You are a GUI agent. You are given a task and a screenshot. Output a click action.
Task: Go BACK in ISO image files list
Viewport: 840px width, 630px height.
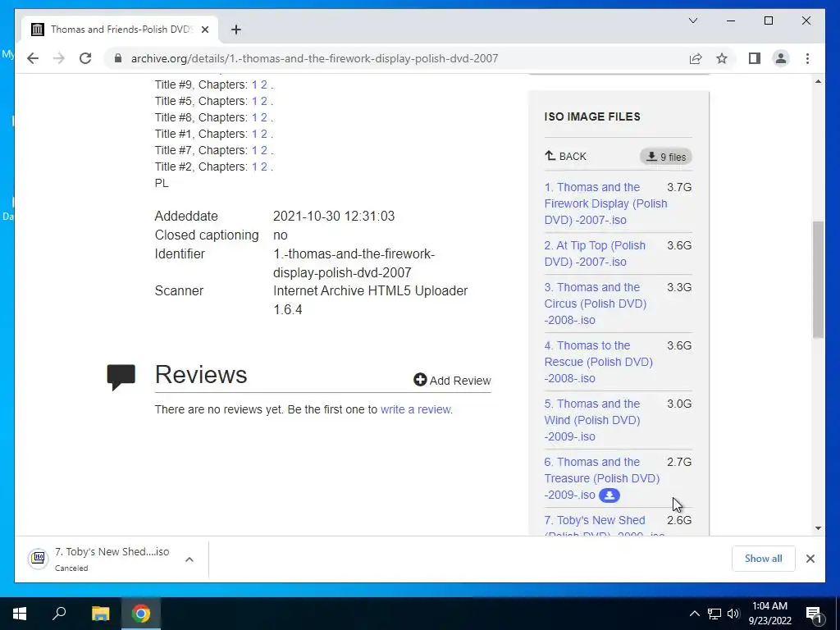[566, 156]
